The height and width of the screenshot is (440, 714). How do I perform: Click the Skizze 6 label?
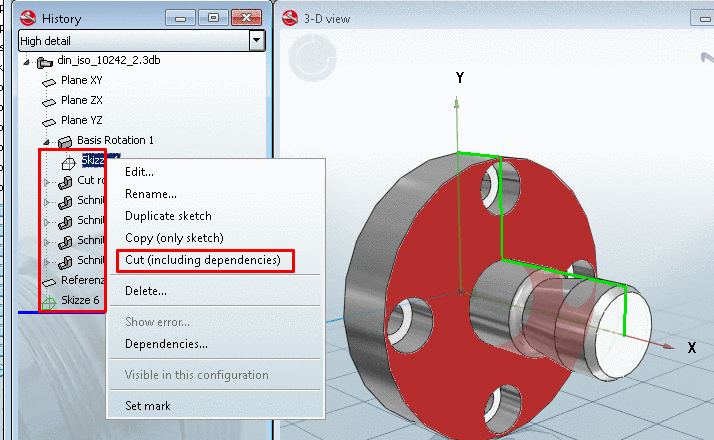tap(80, 300)
